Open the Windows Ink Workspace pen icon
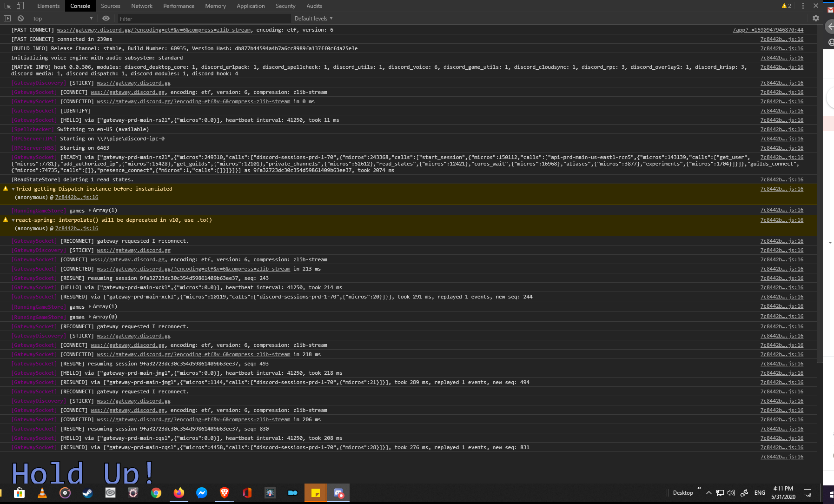 coord(744,493)
